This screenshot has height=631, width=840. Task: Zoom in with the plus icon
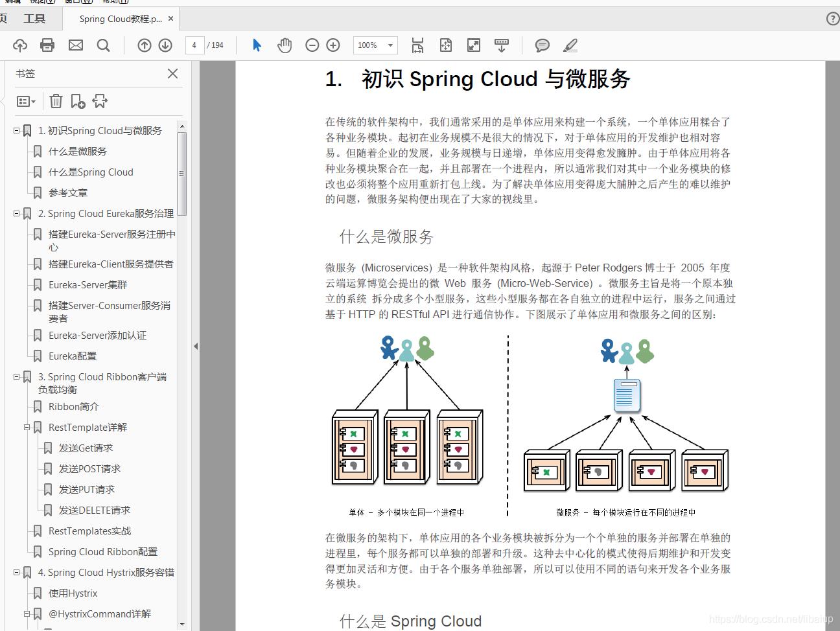333,45
